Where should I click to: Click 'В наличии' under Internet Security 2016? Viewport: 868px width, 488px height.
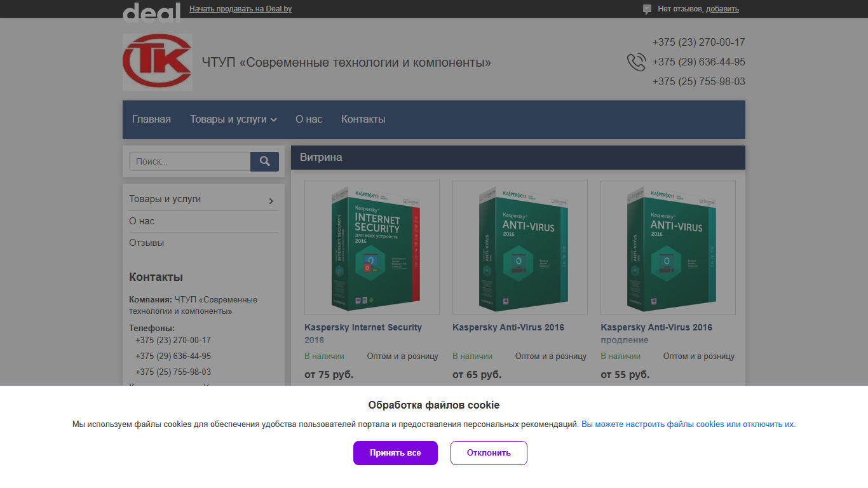tap(324, 356)
